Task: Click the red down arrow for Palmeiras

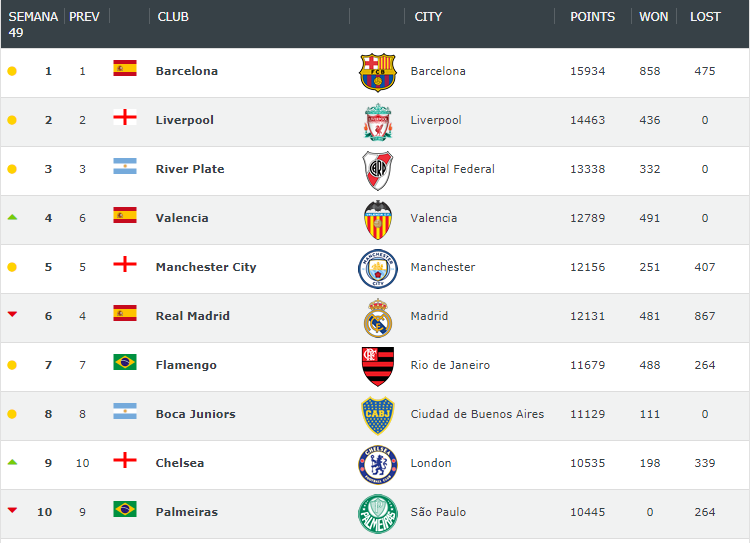Action: (x=12, y=510)
